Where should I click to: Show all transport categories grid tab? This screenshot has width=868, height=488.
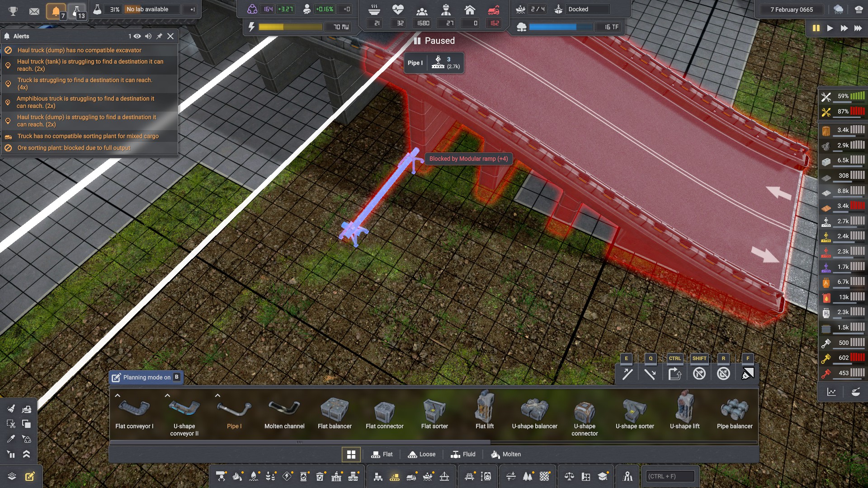tap(351, 455)
